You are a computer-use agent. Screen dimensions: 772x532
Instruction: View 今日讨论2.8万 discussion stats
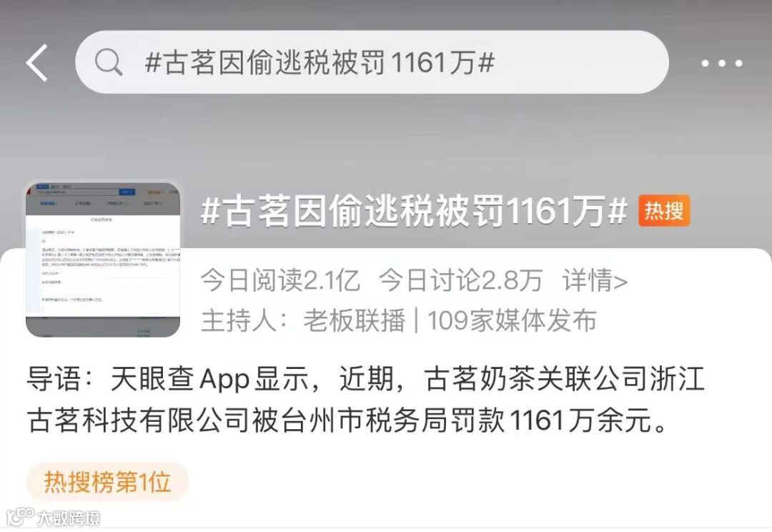[x=461, y=280]
